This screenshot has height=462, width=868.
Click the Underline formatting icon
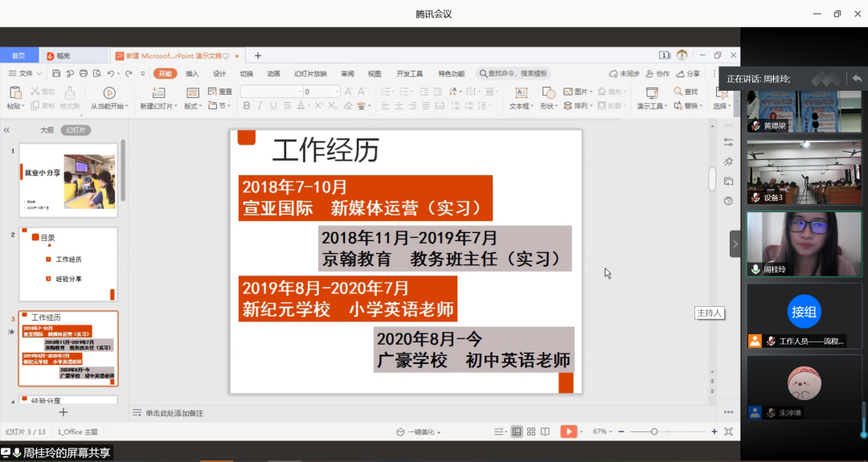coord(273,106)
